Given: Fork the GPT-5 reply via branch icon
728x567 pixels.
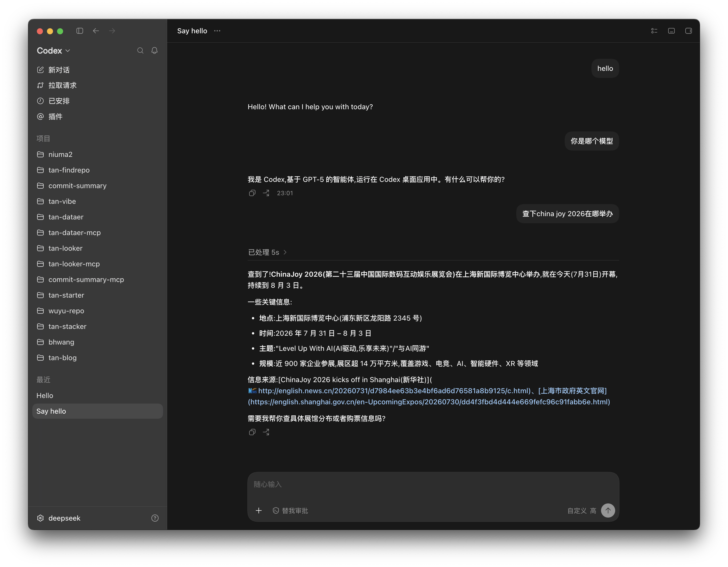Looking at the screenshot, I should coord(266,193).
